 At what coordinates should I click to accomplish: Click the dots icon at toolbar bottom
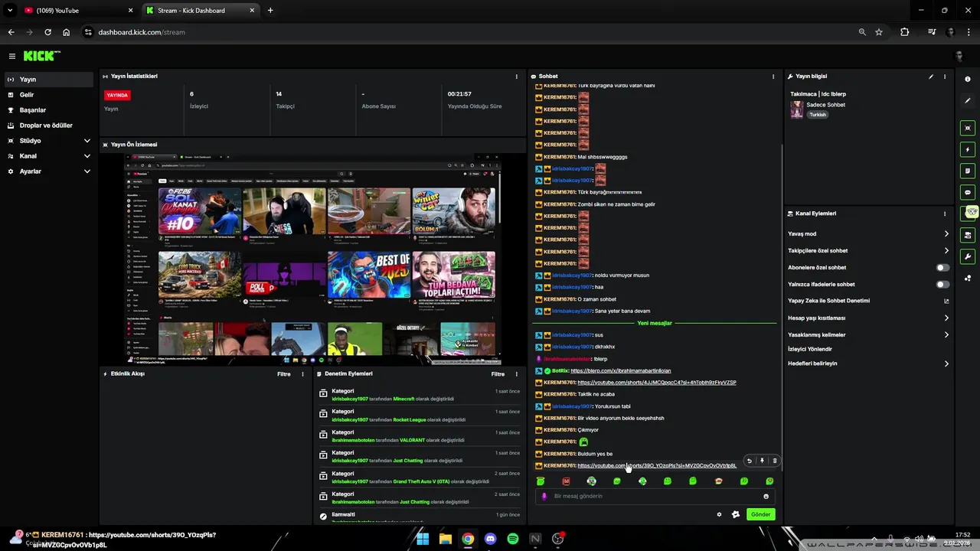pyautogui.click(x=968, y=278)
